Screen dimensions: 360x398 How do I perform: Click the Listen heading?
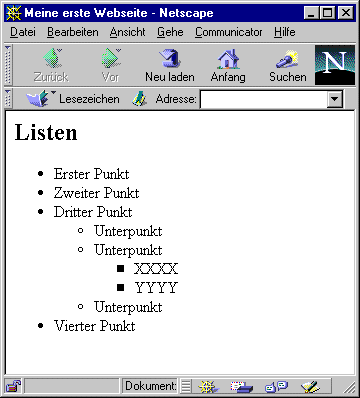click(46, 132)
